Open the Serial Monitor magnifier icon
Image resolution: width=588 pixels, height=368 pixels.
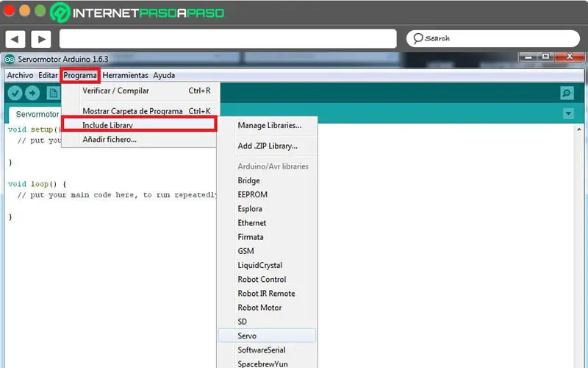pos(567,93)
